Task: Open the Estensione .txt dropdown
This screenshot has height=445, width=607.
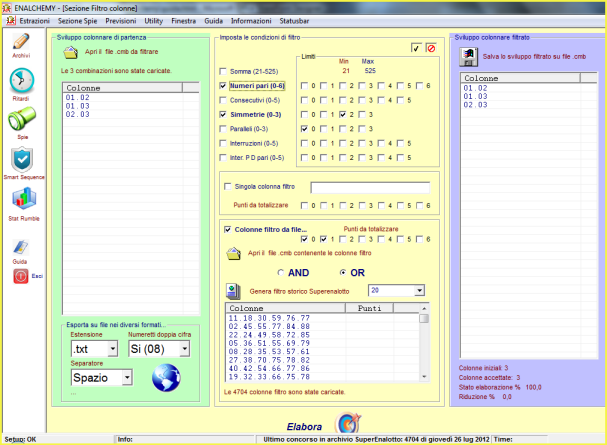Action: click(112, 349)
